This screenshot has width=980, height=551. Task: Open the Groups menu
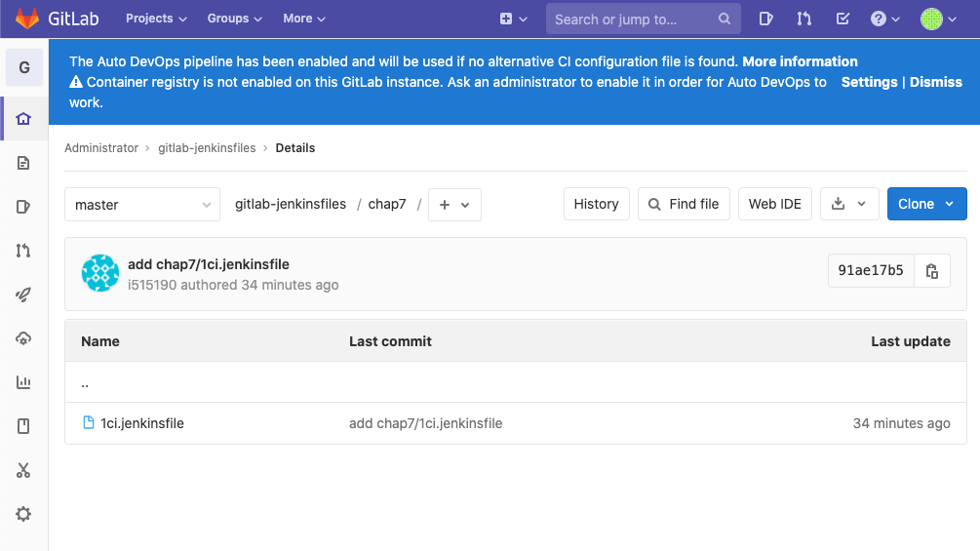tap(235, 19)
